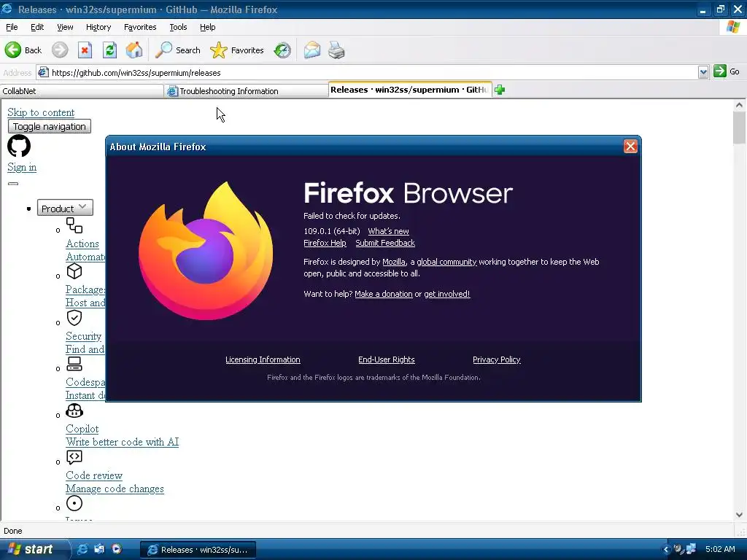Open the View menu

(x=65, y=27)
